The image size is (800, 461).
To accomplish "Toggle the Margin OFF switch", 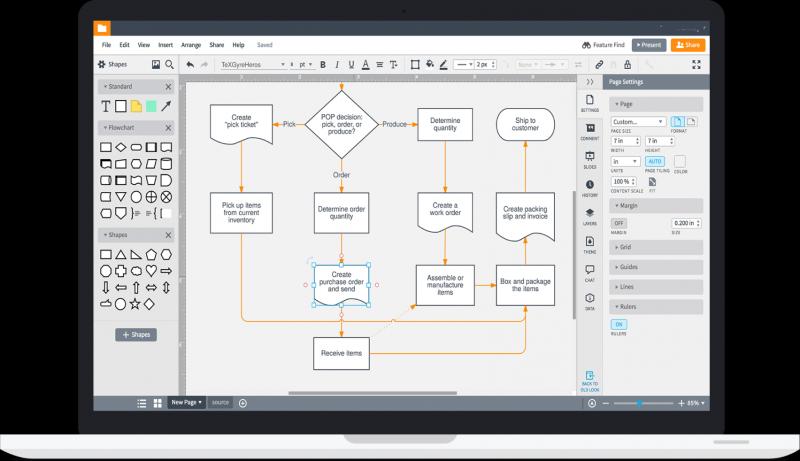I will (x=619, y=222).
